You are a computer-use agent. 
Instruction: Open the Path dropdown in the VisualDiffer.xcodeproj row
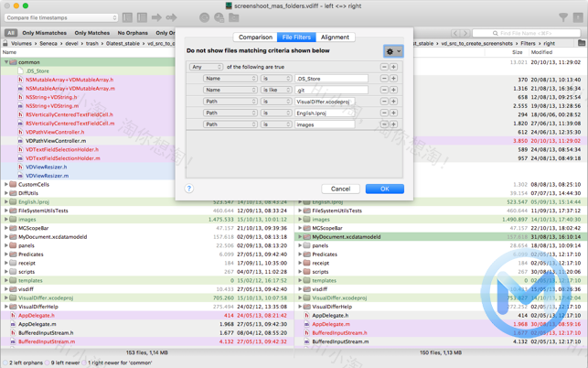pyautogui.click(x=230, y=102)
